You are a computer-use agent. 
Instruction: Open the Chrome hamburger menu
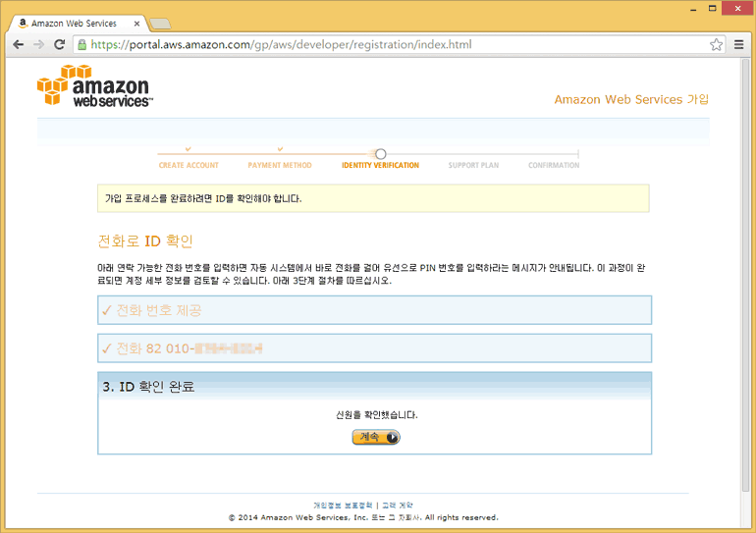click(738, 44)
